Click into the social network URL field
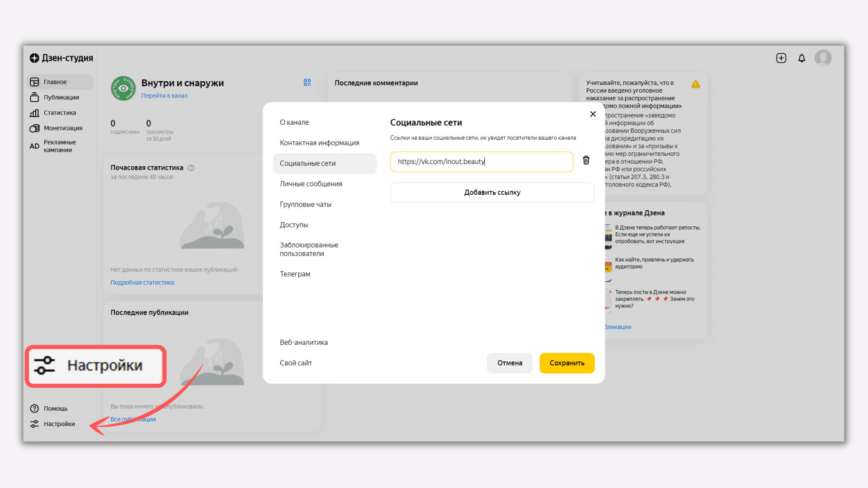 pos(481,162)
